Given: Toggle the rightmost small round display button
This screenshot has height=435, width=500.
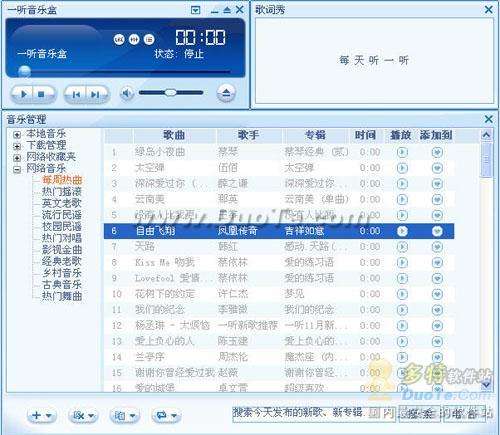Looking at the screenshot, I should tap(149, 39).
